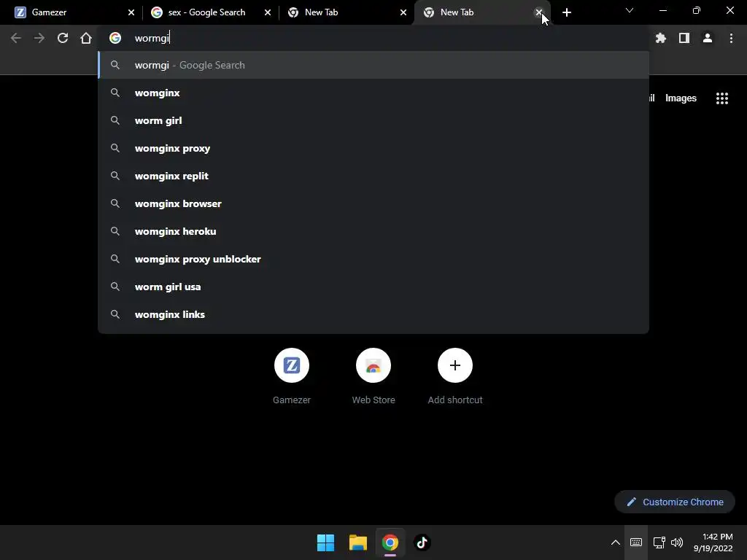Open the profile avatar icon
The width and height of the screenshot is (747, 560).
[x=708, y=38]
